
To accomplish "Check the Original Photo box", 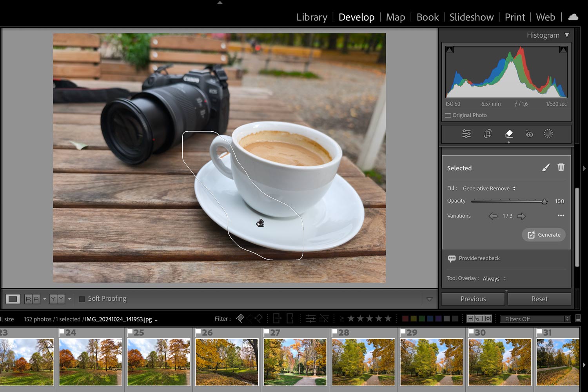I will [x=448, y=115].
